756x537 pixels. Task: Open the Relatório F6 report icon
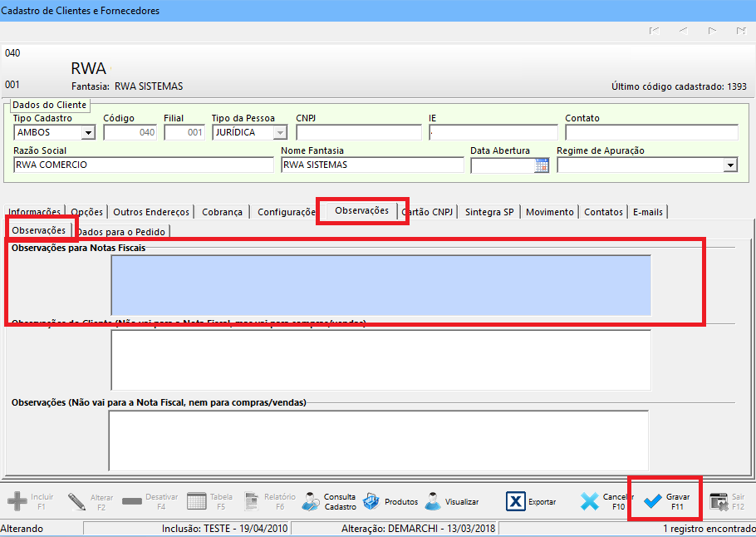coord(252,501)
